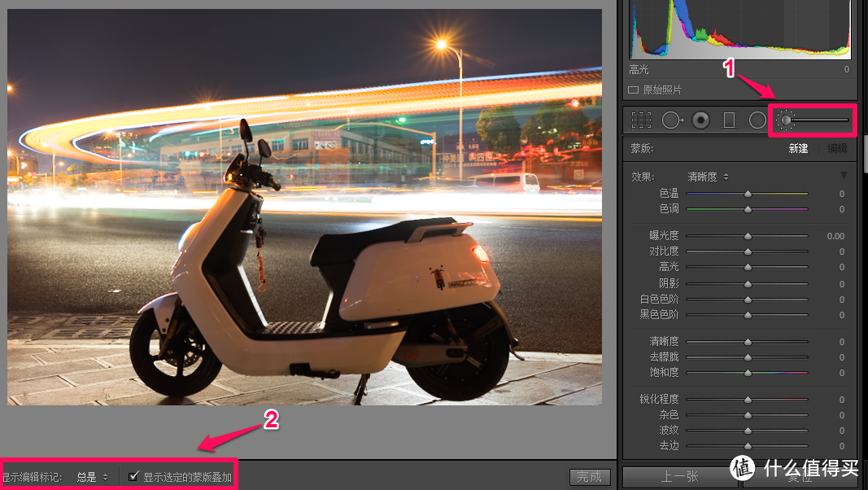868x490 pixels.
Task: Click the 饱和度 slider handle
Action: tap(748, 373)
